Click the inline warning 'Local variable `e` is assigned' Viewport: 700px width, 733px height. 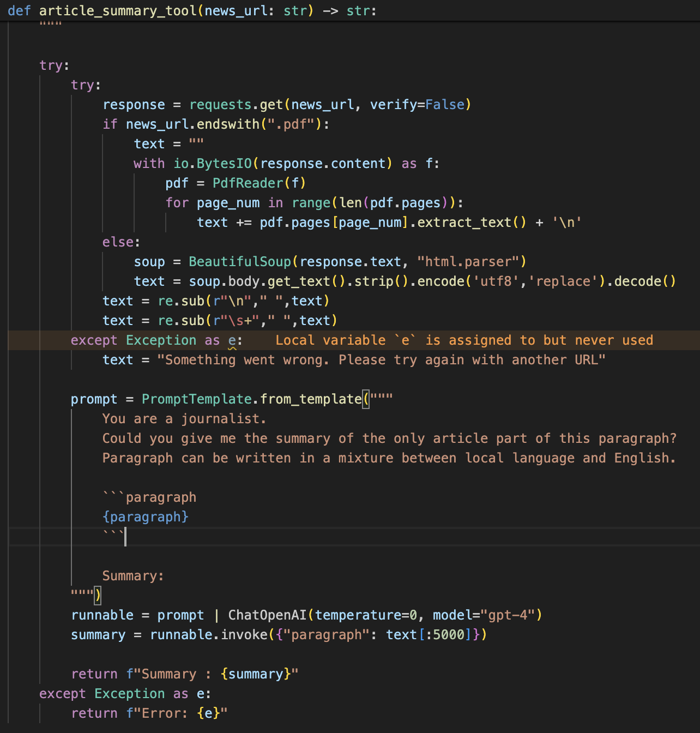[464, 340]
